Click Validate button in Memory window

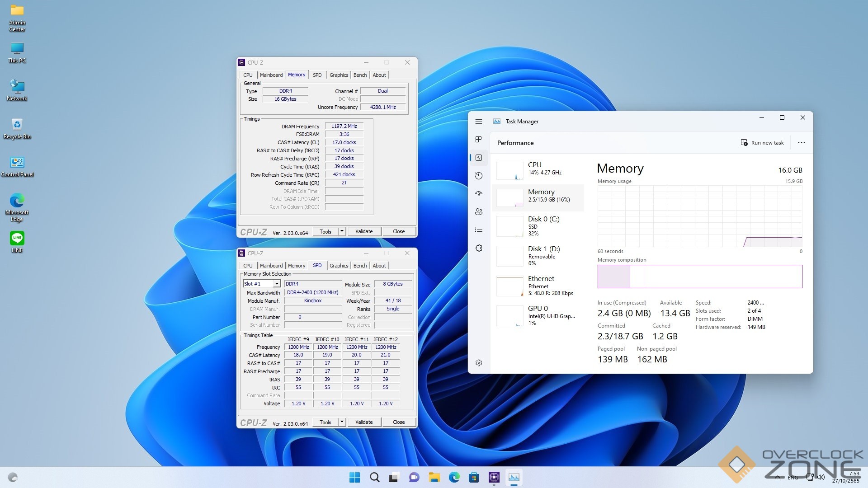tap(363, 231)
